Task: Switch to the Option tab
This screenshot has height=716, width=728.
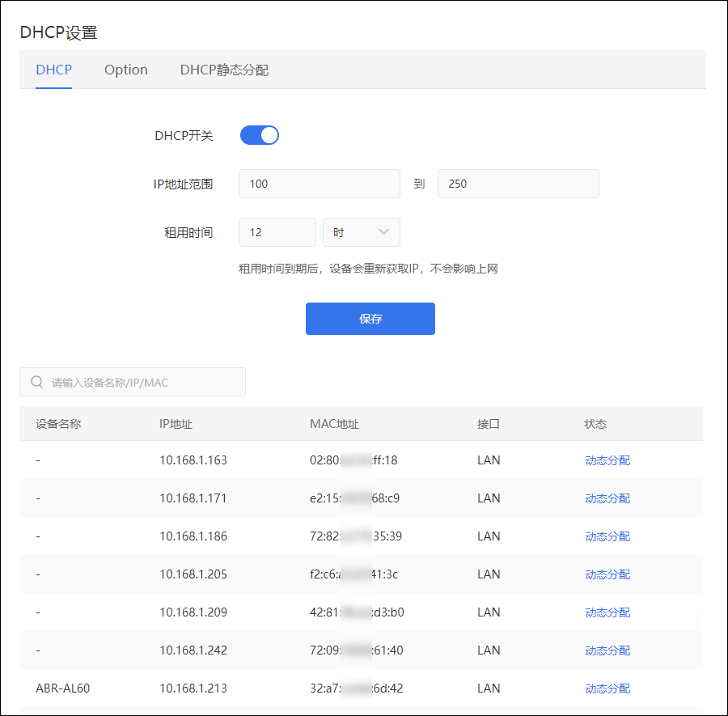Action: [125, 70]
